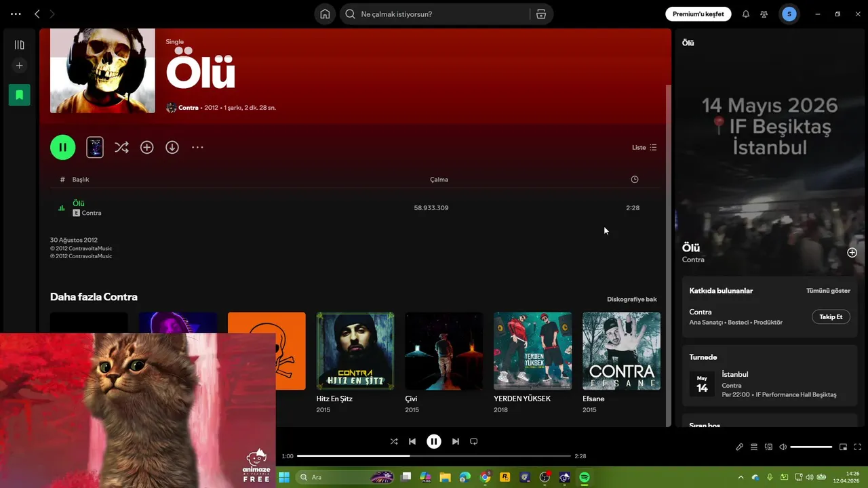
Task: Open the profile avatar 'S'
Action: (789, 14)
